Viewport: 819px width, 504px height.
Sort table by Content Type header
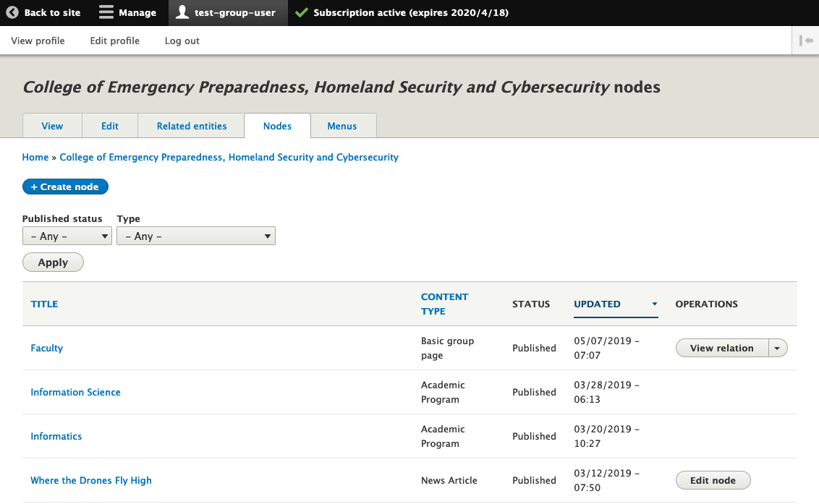444,304
